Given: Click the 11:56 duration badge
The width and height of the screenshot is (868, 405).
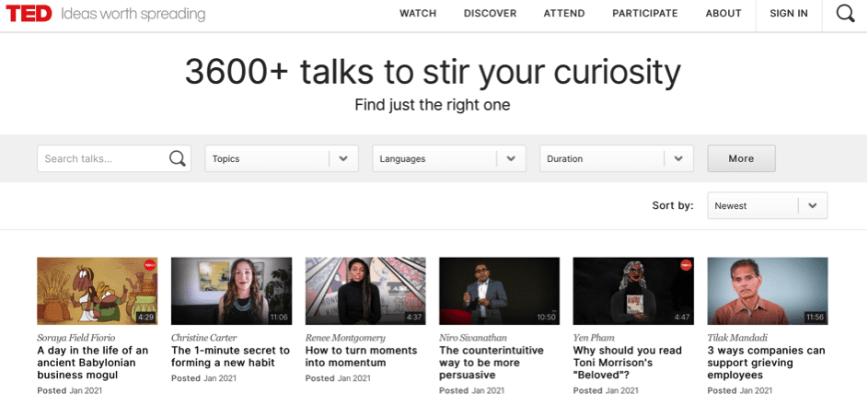Looking at the screenshot, I should point(815,318).
